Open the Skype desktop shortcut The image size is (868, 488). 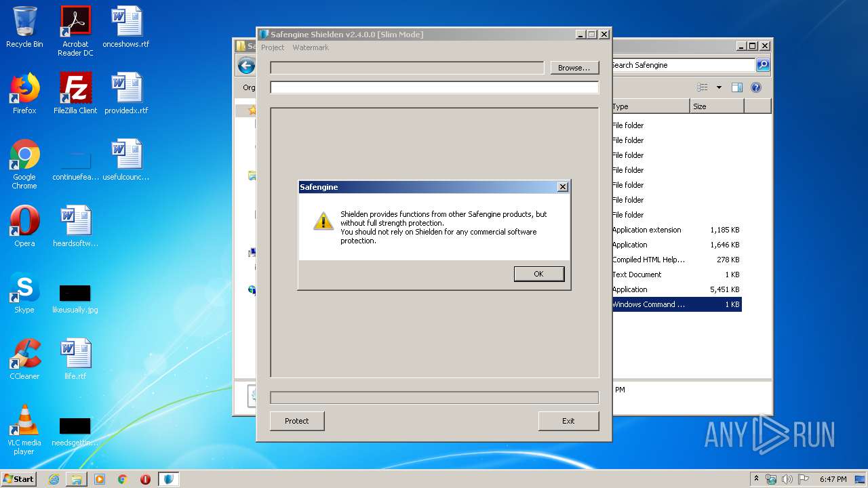click(x=24, y=293)
